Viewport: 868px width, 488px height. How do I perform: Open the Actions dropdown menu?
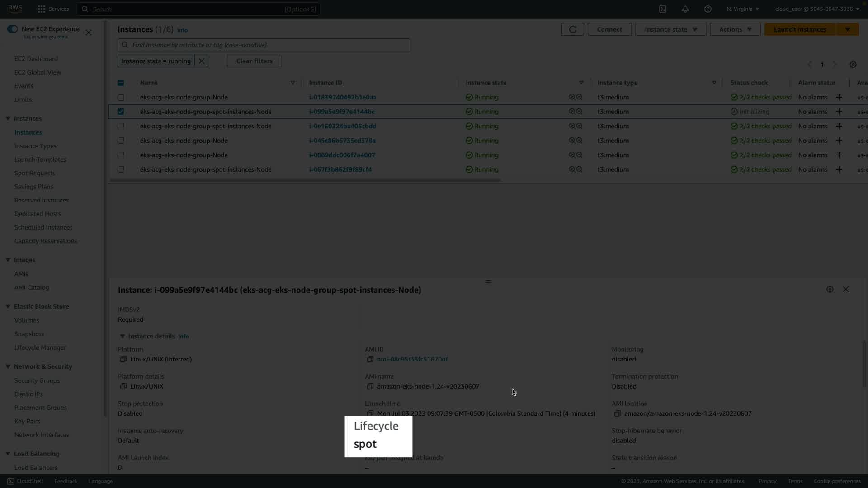coord(735,29)
